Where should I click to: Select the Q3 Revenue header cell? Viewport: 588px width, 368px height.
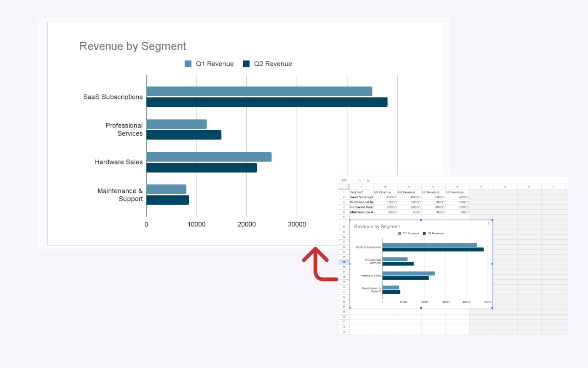coord(433,192)
